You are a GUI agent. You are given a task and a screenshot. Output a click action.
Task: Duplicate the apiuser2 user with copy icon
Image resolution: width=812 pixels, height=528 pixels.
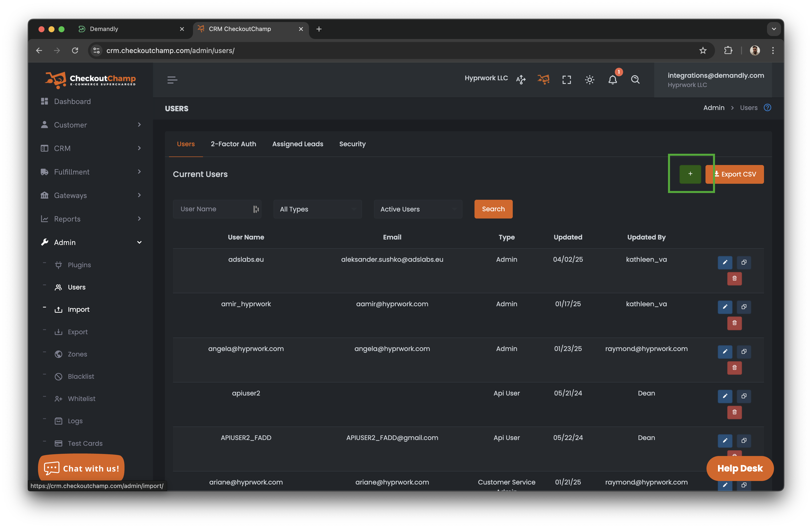pos(744,396)
